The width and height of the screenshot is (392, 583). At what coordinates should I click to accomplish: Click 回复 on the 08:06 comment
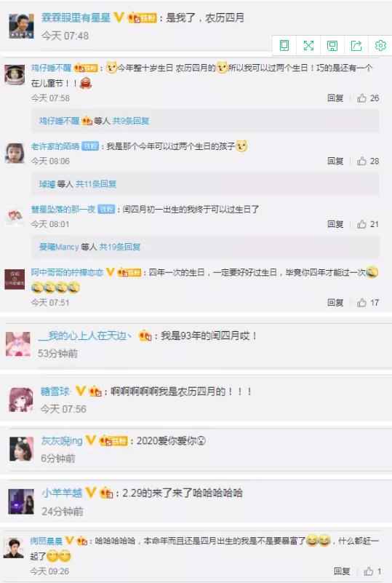[335, 161]
